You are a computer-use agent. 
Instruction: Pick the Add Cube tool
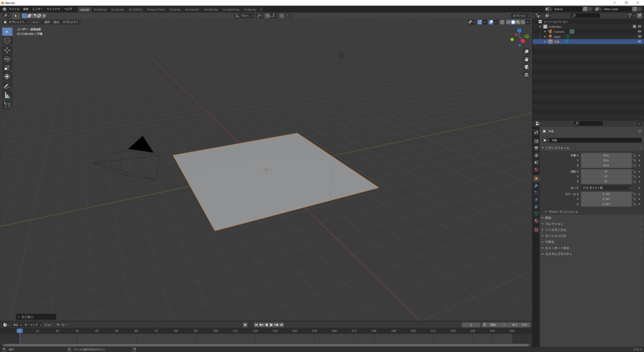7,105
